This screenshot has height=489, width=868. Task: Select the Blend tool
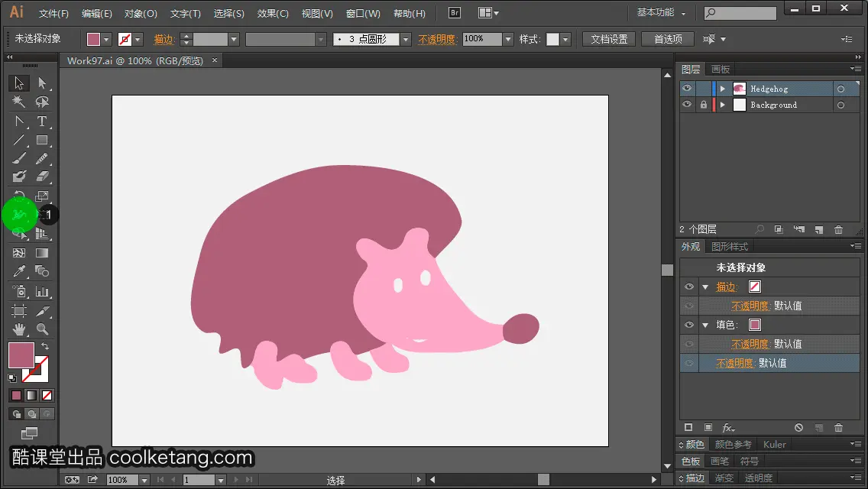click(42, 272)
